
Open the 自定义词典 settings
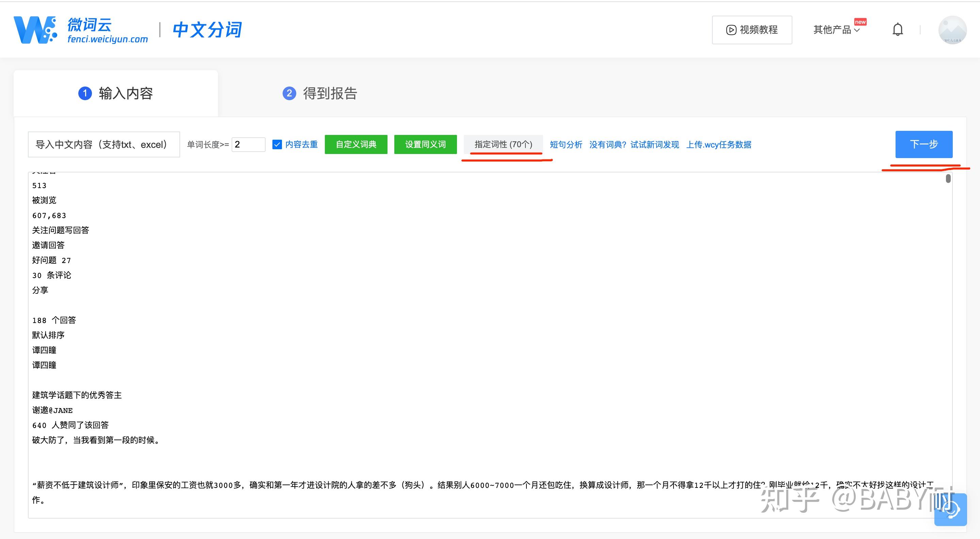pyautogui.click(x=356, y=144)
